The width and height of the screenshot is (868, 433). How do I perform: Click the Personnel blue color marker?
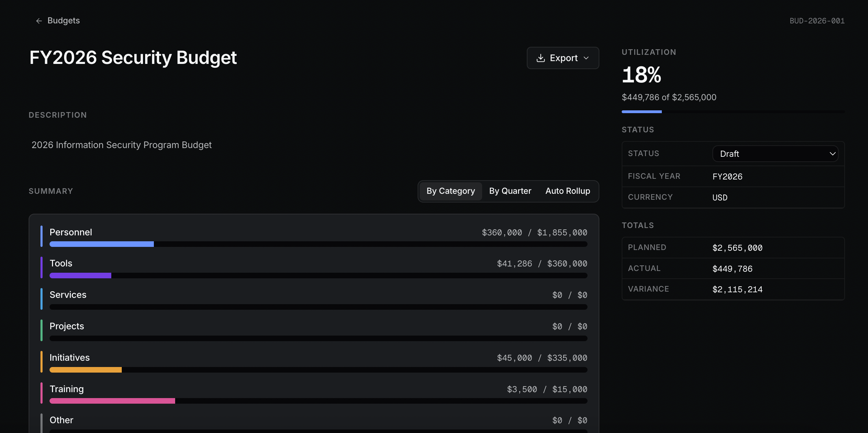[x=42, y=236]
